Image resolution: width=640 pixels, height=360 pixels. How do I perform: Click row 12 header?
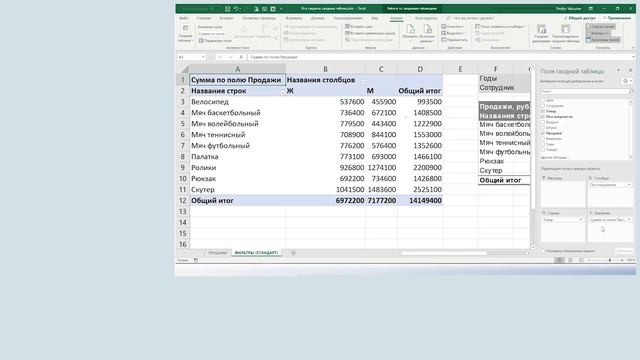182,201
